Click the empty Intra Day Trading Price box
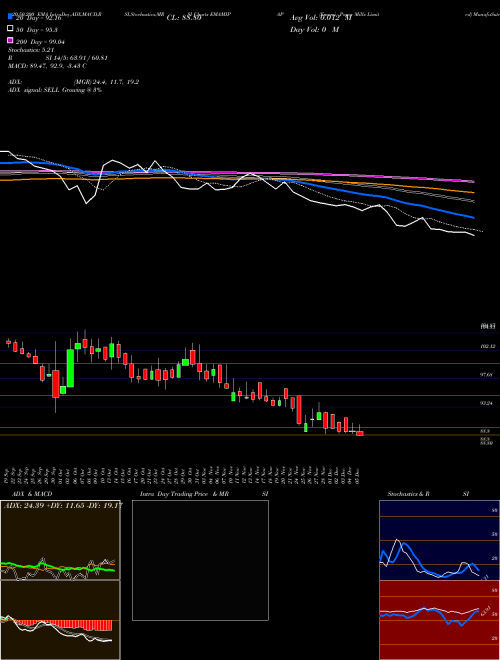This screenshot has width=500, height=660. click(x=200, y=560)
